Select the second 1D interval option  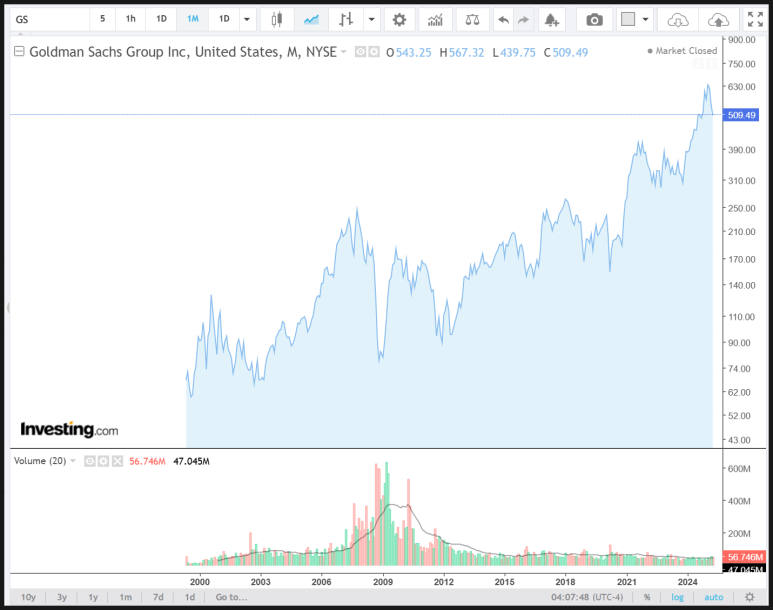tap(224, 19)
